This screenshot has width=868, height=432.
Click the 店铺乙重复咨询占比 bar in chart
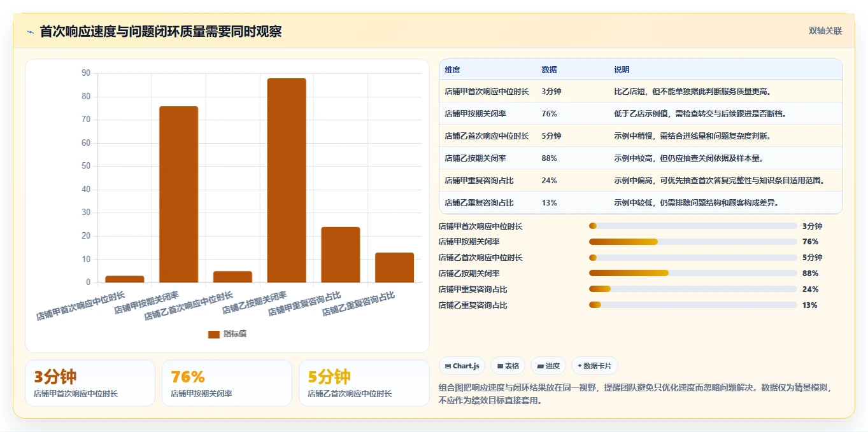pos(394,267)
